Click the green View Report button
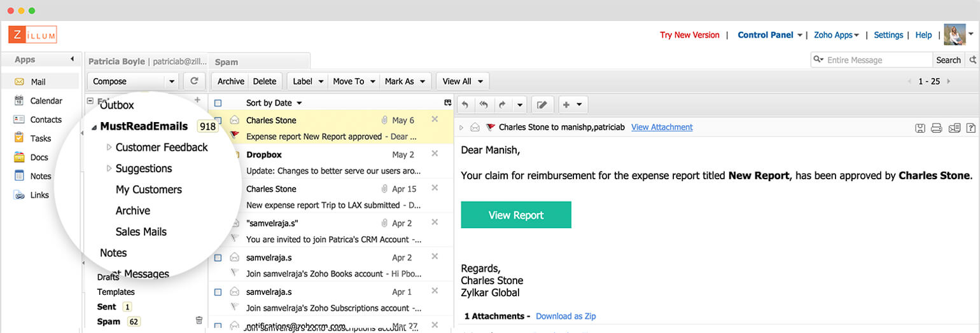980x333 pixels. (x=516, y=215)
